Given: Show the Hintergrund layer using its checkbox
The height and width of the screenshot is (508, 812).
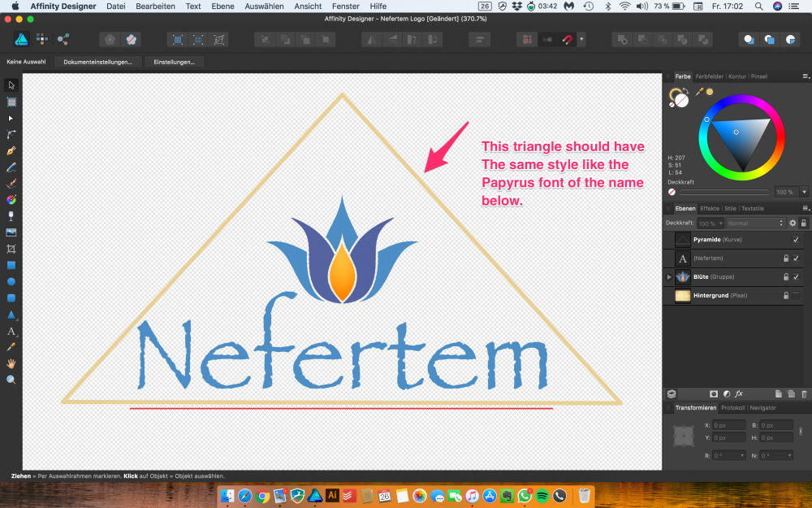Looking at the screenshot, I should [x=796, y=296].
